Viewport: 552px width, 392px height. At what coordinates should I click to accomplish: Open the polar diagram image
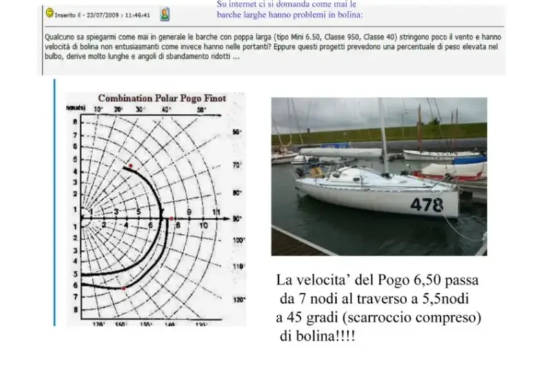(157, 210)
